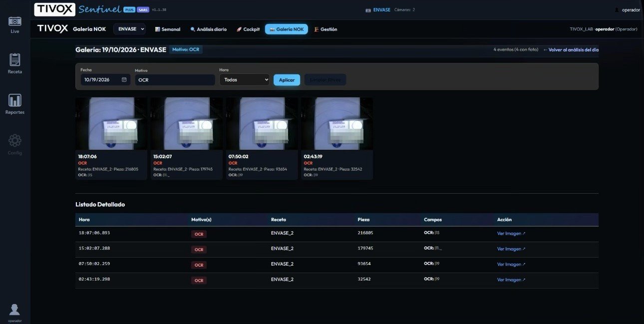
Task: Click the OCR tag in the 18:07:06.893 row
Action: coord(199,234)
